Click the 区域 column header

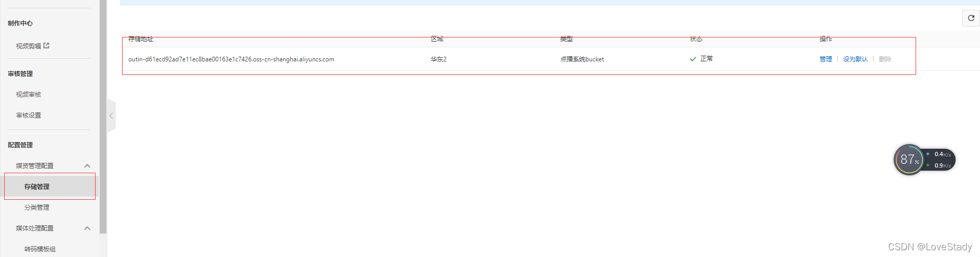click(437, 39)
